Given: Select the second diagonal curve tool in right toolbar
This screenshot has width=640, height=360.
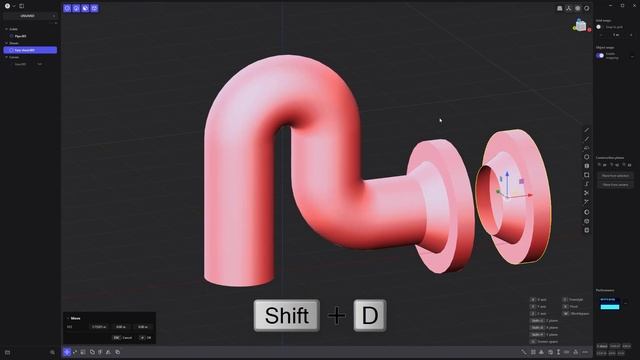Looking at the screenshot, I should click(x=587, y=139).
